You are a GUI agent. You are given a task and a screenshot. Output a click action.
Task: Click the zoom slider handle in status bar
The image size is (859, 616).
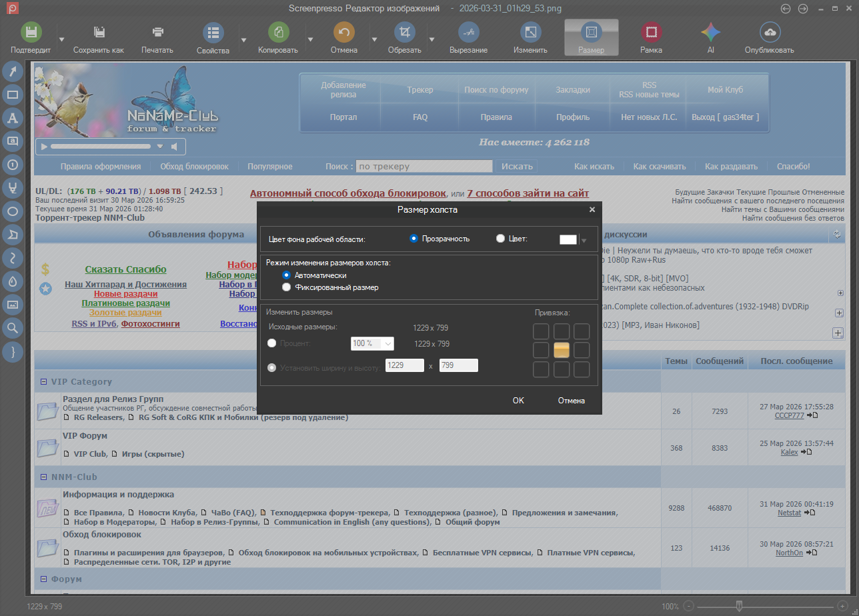click(739, 606)
